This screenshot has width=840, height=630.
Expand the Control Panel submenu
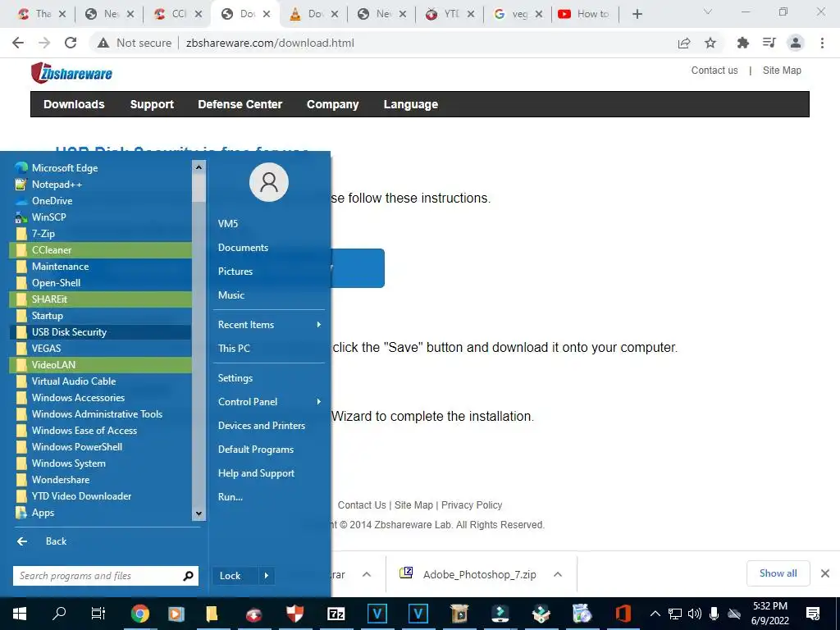click(x=269, y=402)
